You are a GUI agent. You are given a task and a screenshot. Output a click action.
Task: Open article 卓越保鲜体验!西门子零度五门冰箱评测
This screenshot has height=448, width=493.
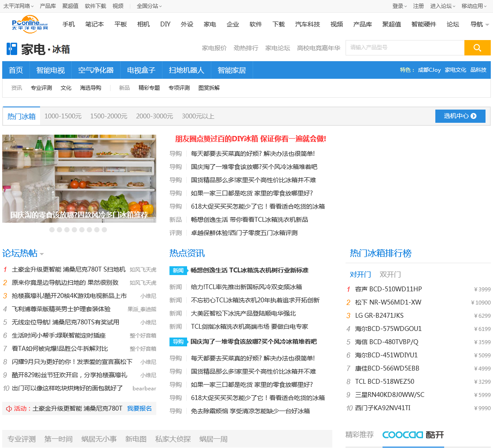tap(244, 233)
